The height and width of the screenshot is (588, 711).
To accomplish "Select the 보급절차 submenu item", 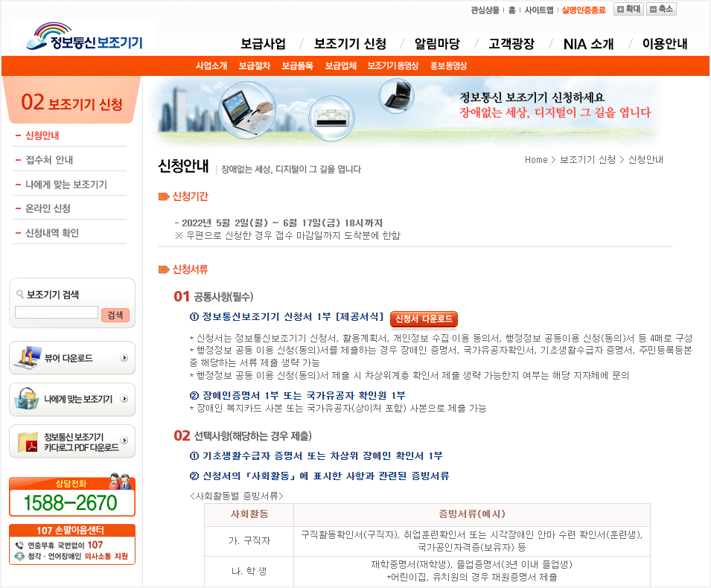I will (255, 65).
